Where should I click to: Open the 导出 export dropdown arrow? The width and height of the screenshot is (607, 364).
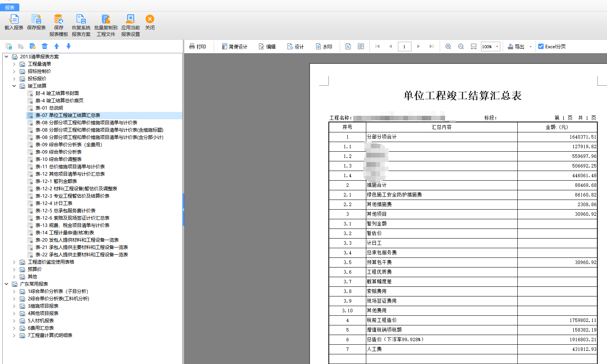click(x=530, y=47)
